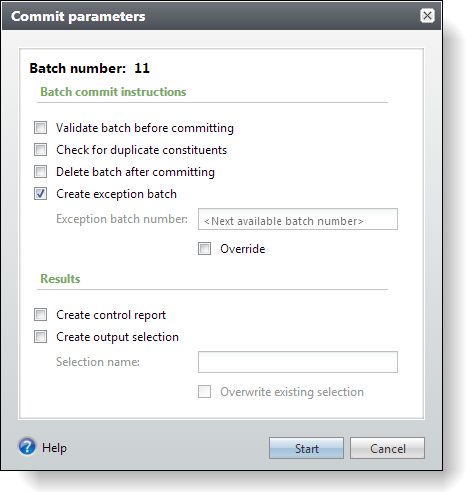
Task: Click the Validate batch before committing label
Action: pos(145,128)
